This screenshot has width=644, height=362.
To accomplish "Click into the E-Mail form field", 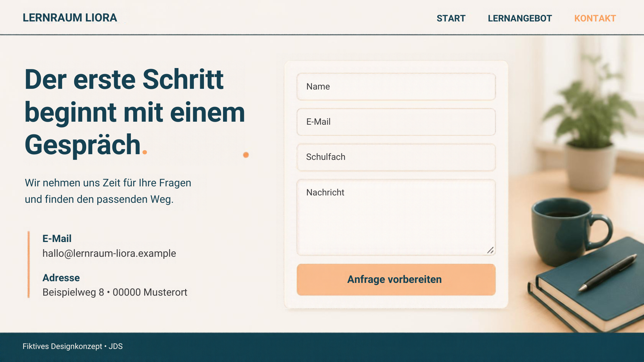I will point(396,122).
